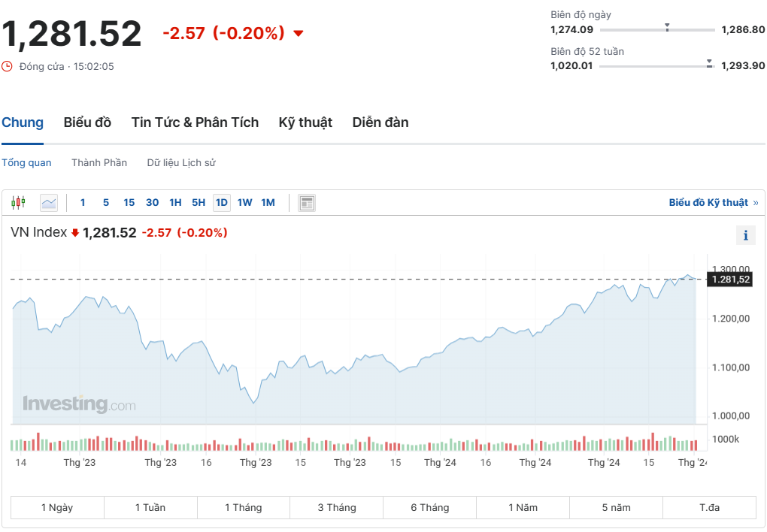Open the Tin Tức & Phân Tích tab
Image resolution: width=767 pixels, height=532 pixels.
pos(195,122)
